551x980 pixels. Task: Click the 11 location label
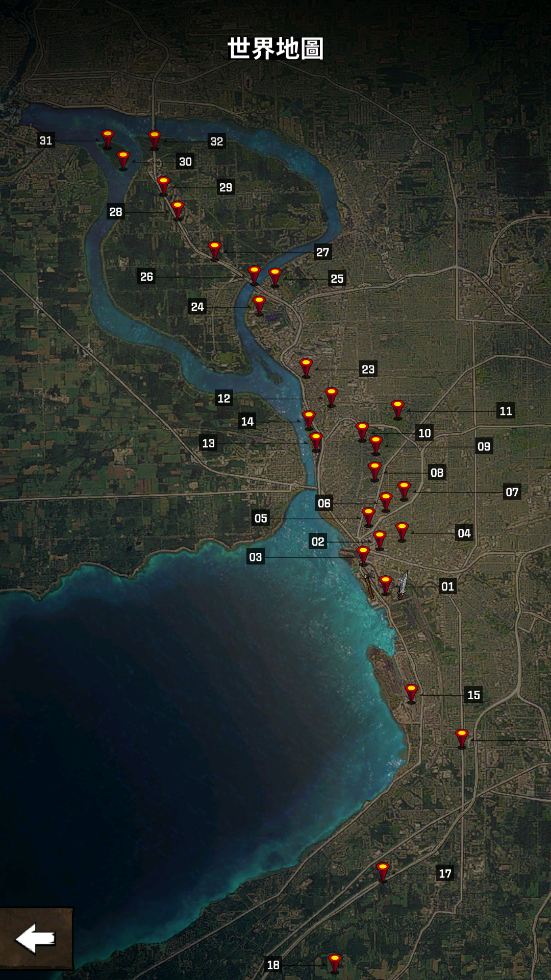[x=506, y=411]
